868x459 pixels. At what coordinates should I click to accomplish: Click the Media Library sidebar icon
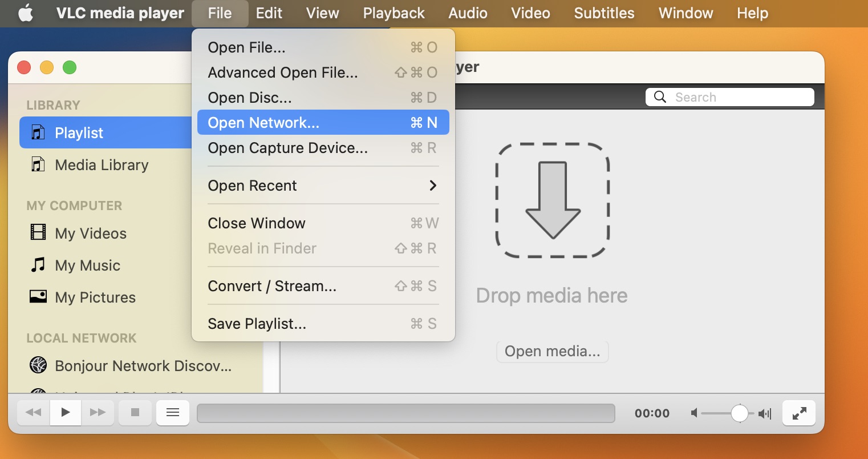38,164
